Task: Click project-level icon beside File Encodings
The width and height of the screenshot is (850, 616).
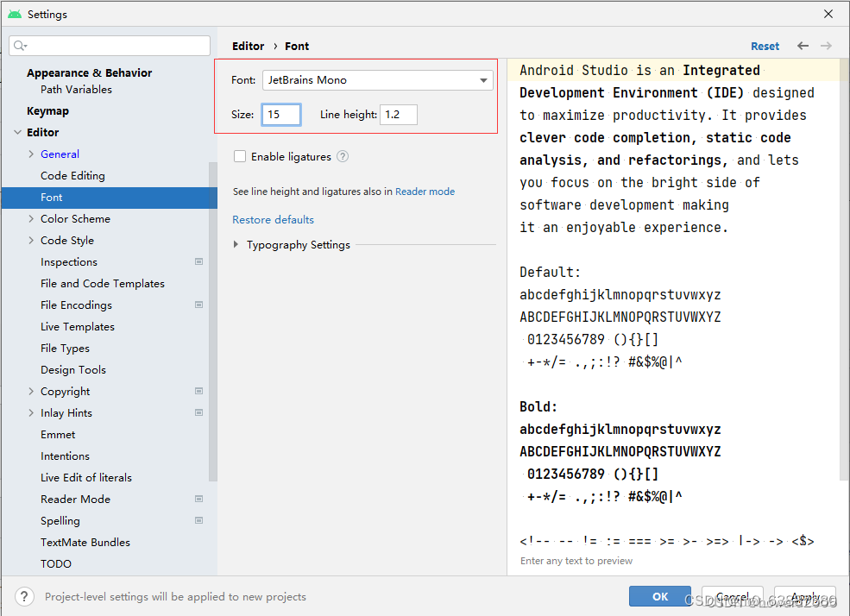Action: pos(199,305)
